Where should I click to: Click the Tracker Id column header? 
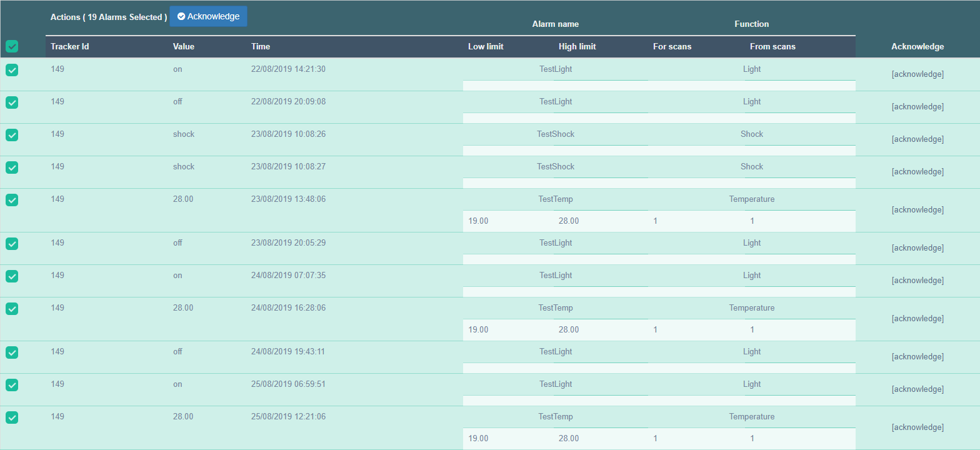click(70, 47)
